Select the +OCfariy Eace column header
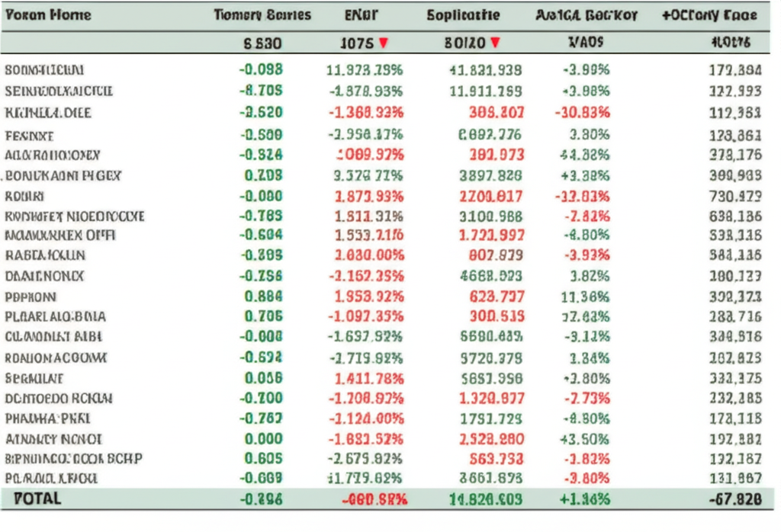This screenshot has height=532, width=781. click(709, 14)
